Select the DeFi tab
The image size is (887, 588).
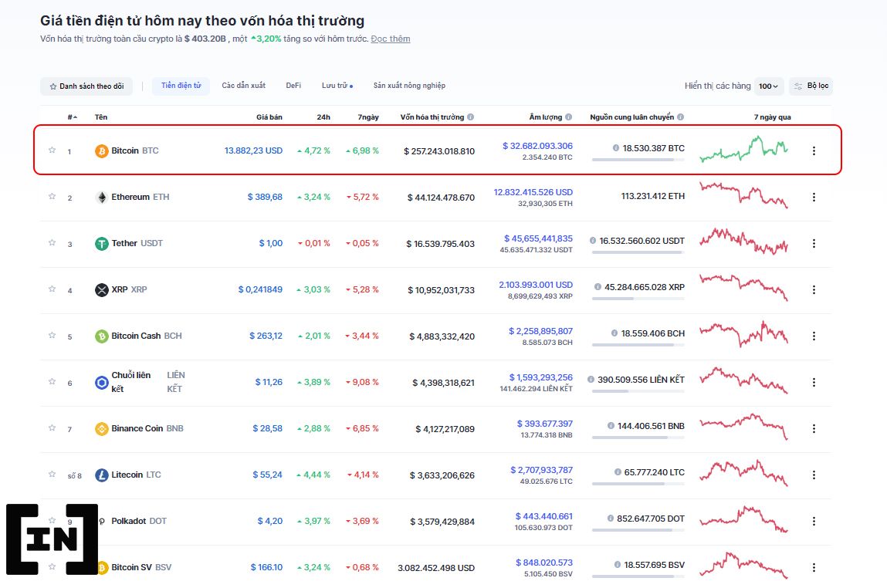(x=293, y=86)
